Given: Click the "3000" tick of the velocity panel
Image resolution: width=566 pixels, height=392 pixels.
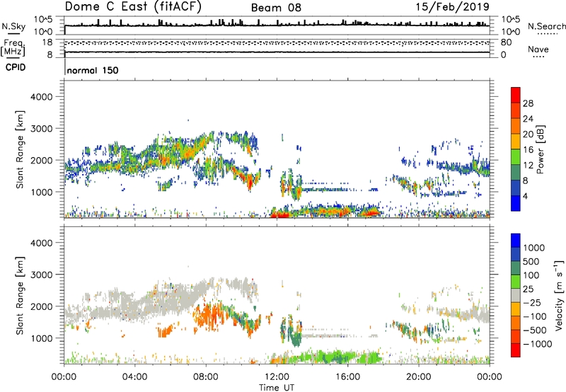Looking at the screenshot, I should pos(42,275).
